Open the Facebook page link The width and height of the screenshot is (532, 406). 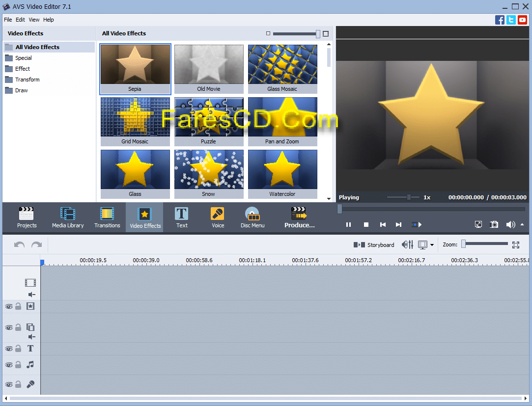pyautogui.click(x=500, y=20)
